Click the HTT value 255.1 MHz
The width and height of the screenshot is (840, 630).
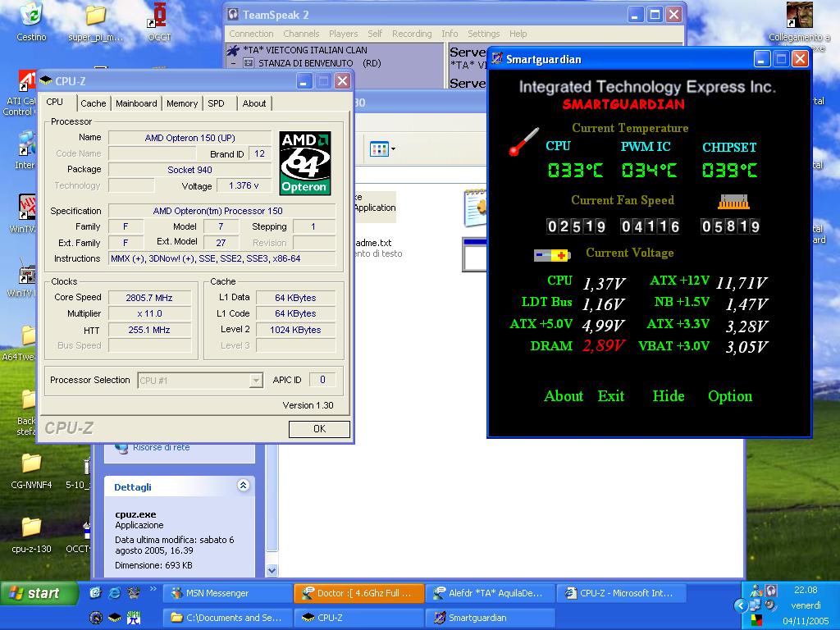(149, 330)
